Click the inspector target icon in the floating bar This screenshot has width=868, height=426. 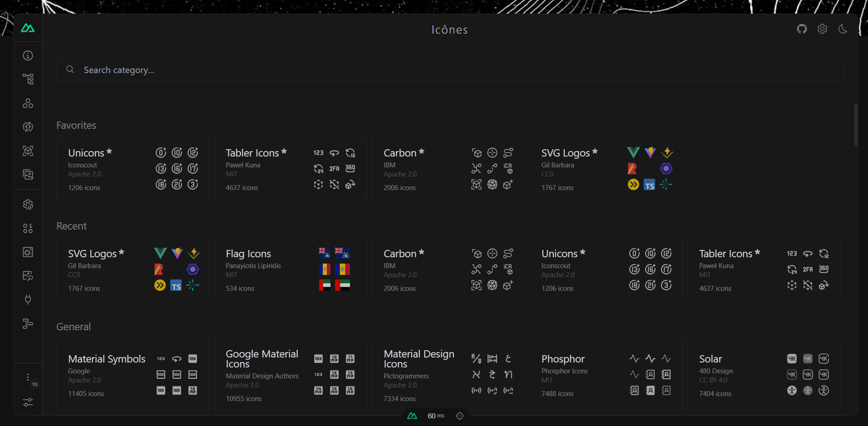tap(460, 416)
